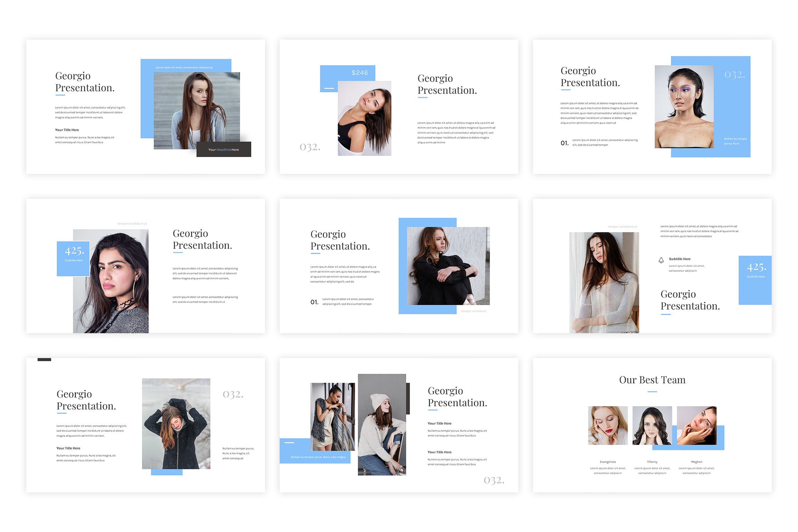Click the seated woman in black outfit photo

tap(448, 266)
